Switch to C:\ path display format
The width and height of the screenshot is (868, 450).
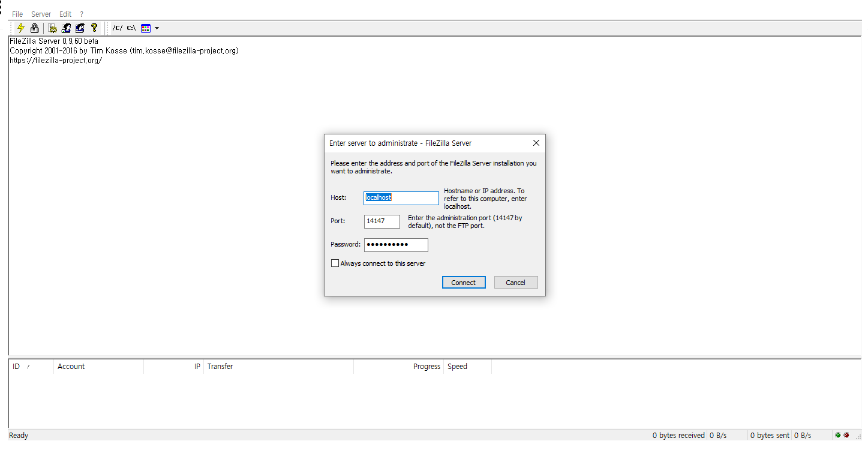(x=131, y=28)
